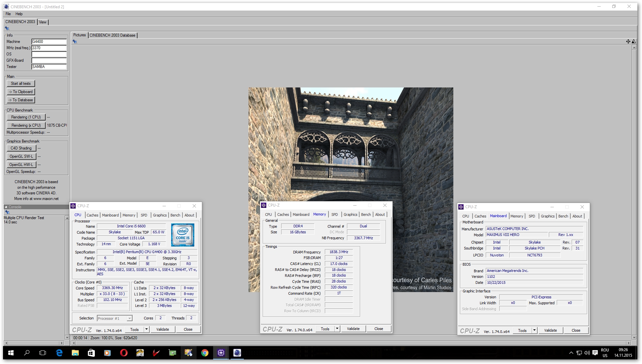The image size is (642, 364).
Task: Select the Pictures tab
Action: (79, 35)
